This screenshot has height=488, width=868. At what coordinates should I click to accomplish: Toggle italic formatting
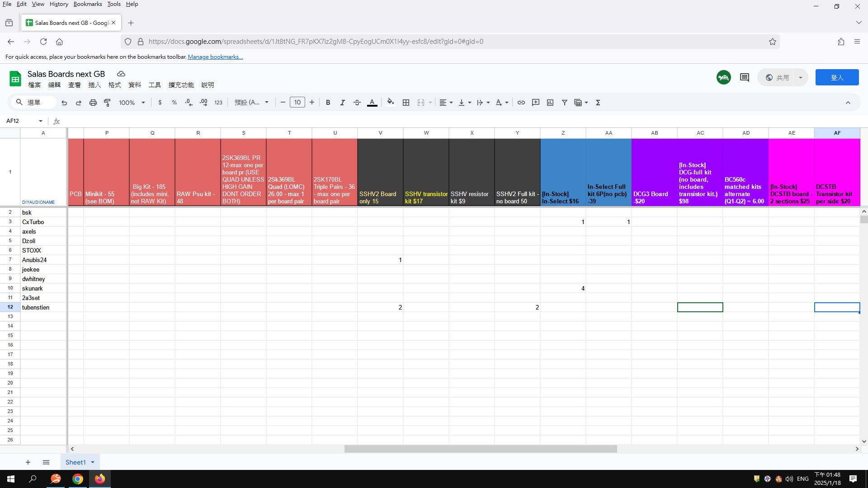343,103
